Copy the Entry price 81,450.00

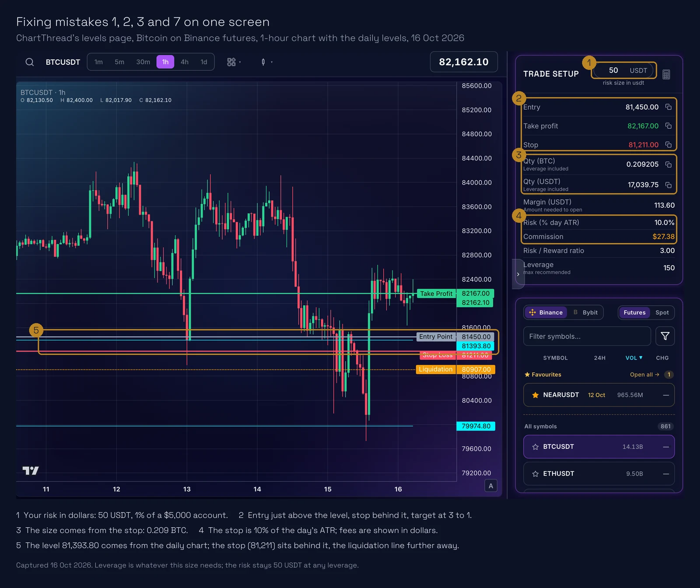pos(668,107)
